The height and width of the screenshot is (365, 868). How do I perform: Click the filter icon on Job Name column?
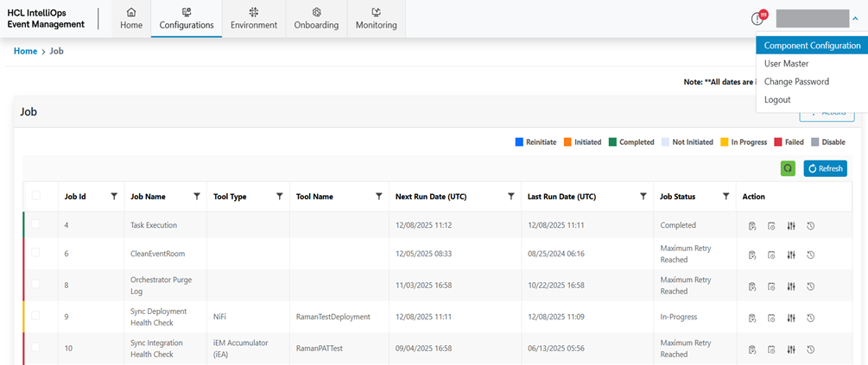[197, 197]
